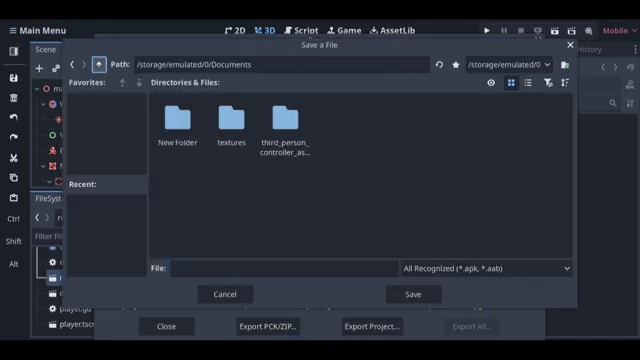This screenshot has width=640, height=360.
Task: Select the Scene dock tab
Action: coord(45,49)
